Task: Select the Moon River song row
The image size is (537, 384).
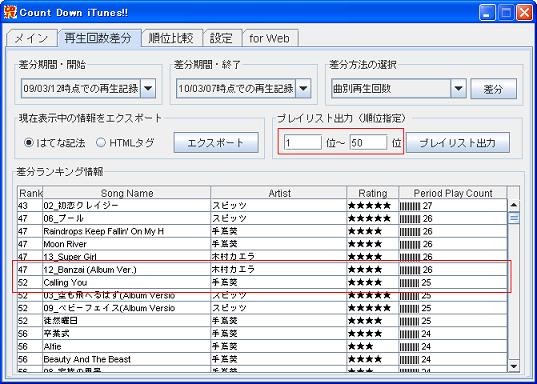Action: coord(262,244)
